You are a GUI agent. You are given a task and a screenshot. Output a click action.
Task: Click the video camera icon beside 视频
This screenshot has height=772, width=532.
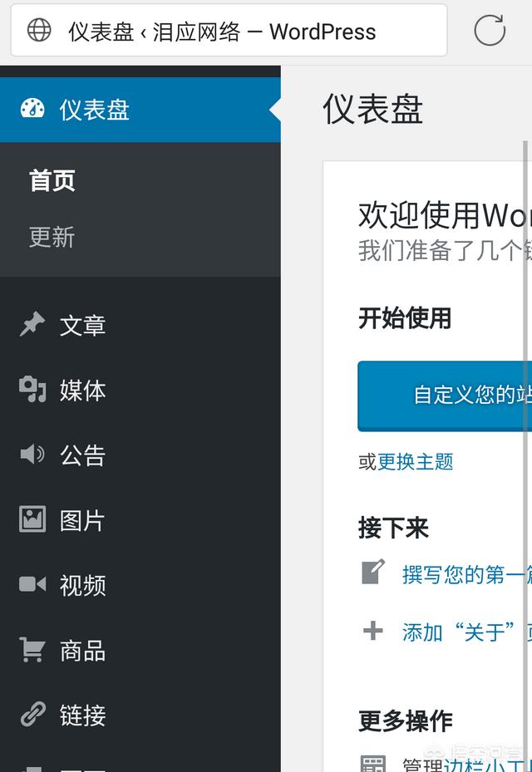32,584
